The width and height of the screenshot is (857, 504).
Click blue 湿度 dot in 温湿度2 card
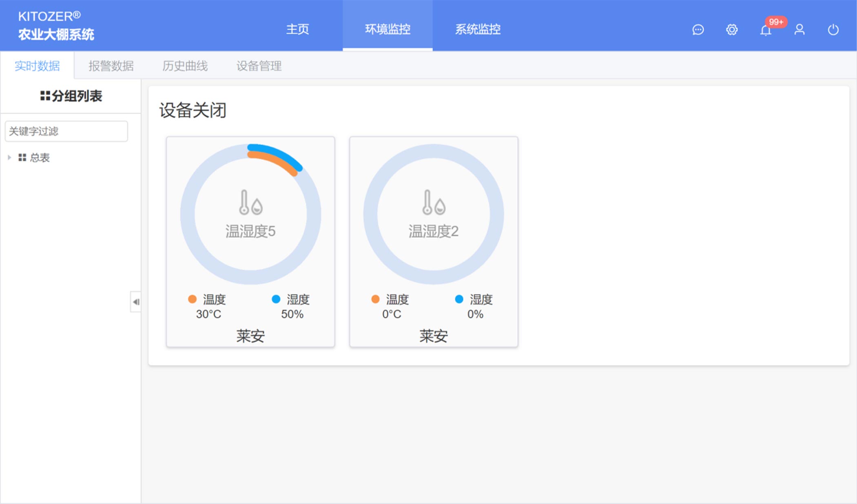click(459, 299)
